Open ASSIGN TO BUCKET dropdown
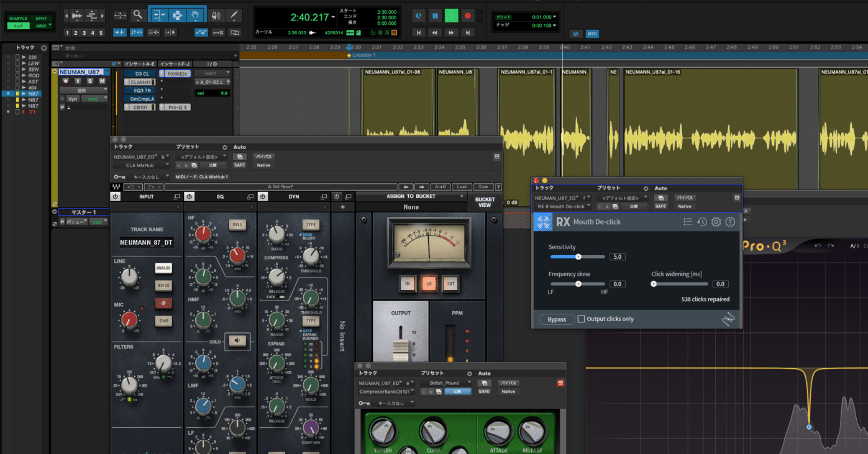The width and height of the screenshot is (868, 454). (411, 197)
